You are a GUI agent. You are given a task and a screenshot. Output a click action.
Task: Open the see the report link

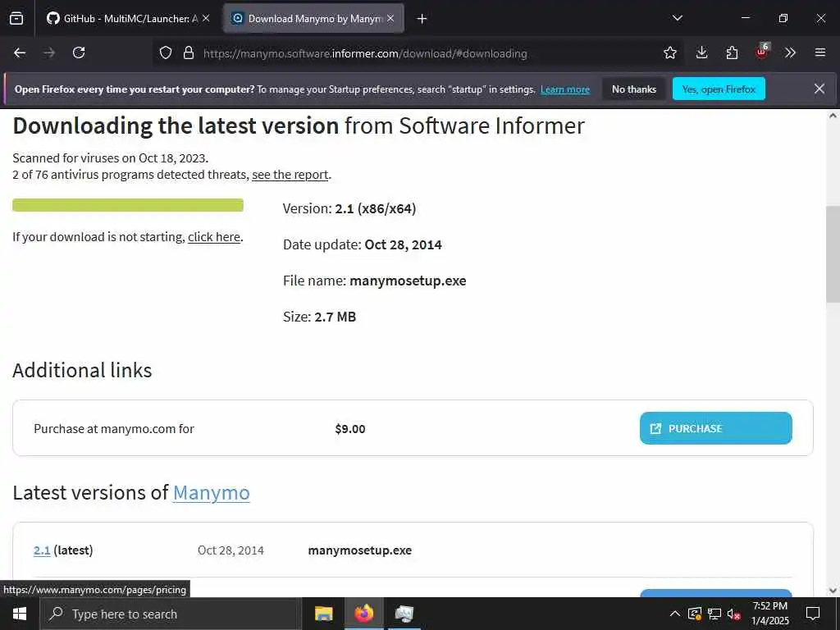click(290, 175)
